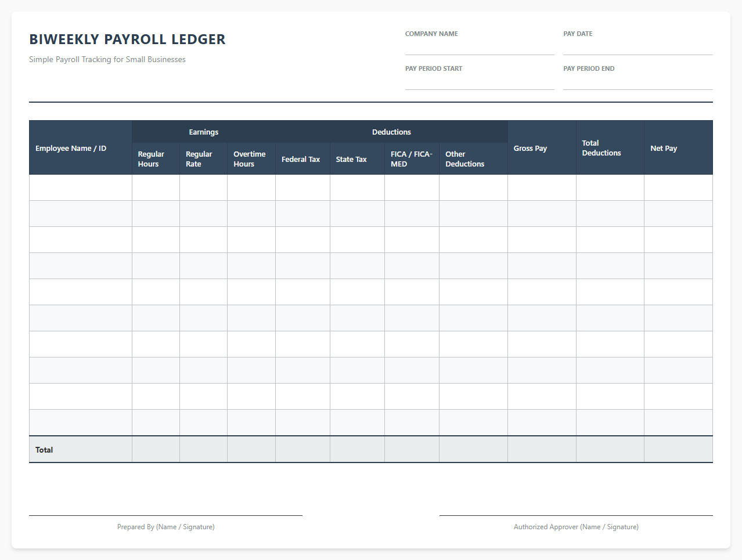This screenshot has height=560, width=742.
Task: Select the 'Biweekly Payroll Ledger' title
Action: click(127, 39)
